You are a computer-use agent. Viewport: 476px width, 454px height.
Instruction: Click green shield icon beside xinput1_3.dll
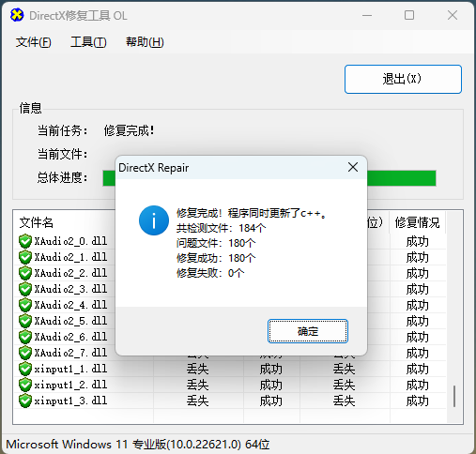pyautogui.click(x=25, y=401)
